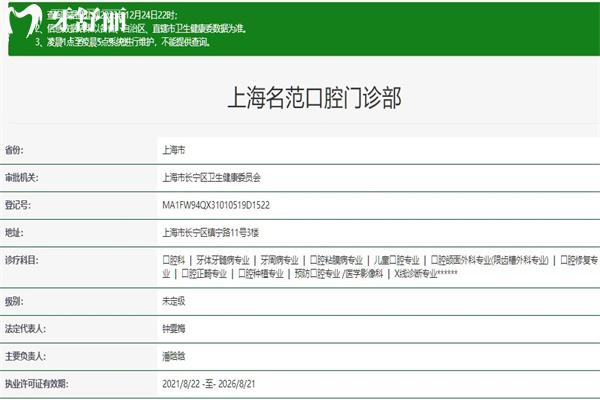Click 牙周病专业 in the subjects list
Viewport: 600px width, 400px height.
point(279,260)
